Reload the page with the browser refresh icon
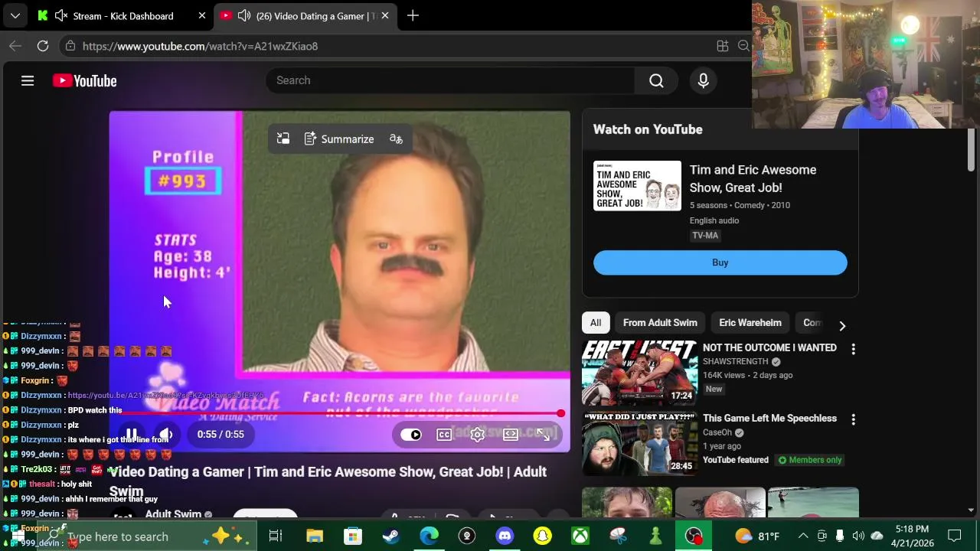 (43, 46)
